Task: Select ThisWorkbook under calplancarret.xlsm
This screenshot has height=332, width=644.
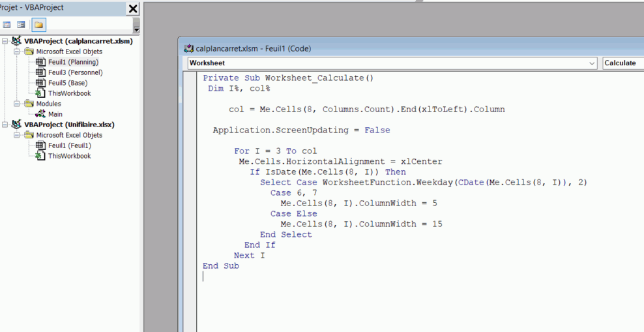Action: pyautogui.click(x=69, y=93)
